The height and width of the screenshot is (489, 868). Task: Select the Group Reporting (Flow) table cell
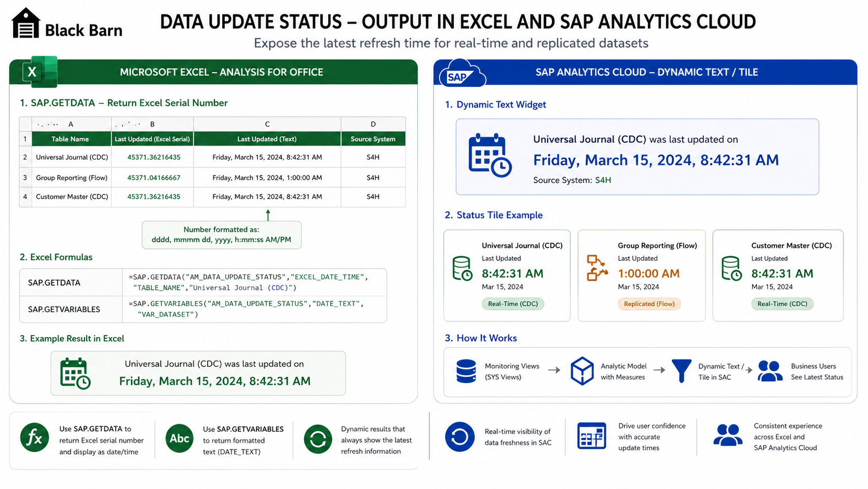72,178
